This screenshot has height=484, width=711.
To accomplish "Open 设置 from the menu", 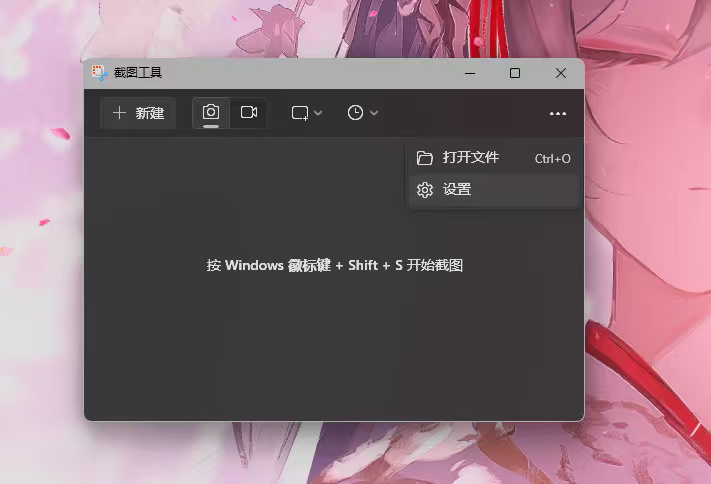I will pos(493,190).
